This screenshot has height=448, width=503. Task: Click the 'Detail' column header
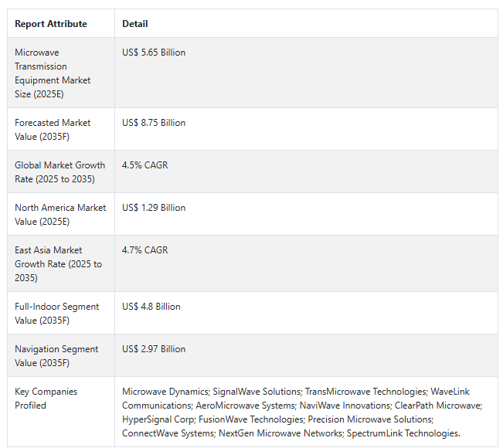[x=134, y=24]
